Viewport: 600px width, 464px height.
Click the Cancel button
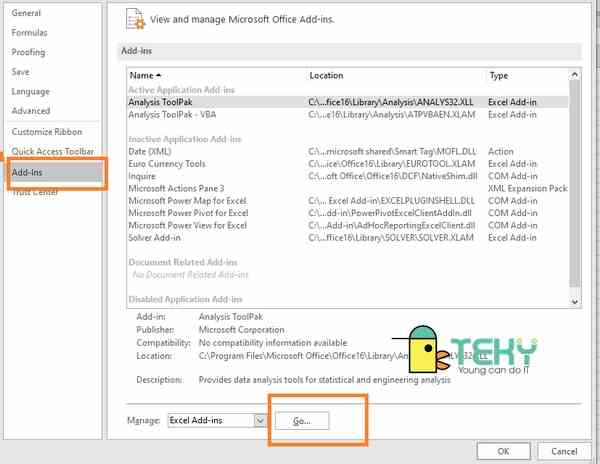click(564, 451)
